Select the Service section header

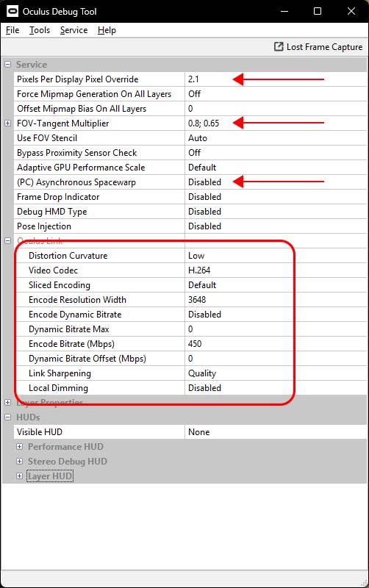pyautogui.click(x=32, y=65)
